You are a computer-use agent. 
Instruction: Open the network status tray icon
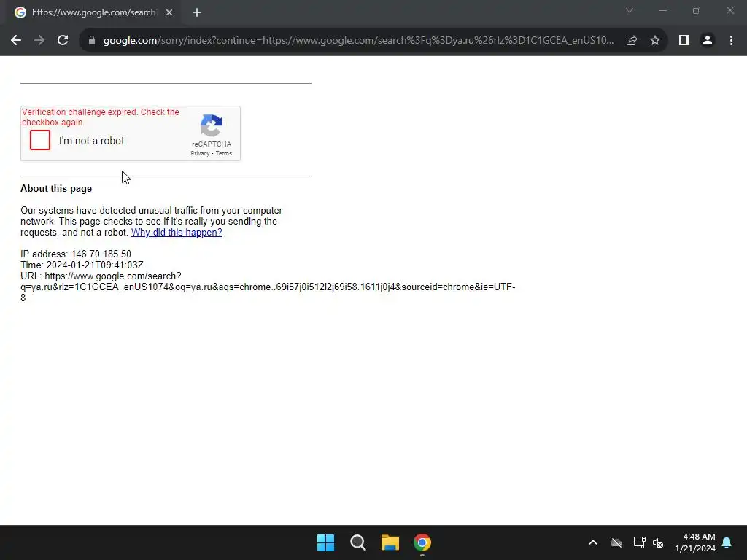(x=639, y=542)
